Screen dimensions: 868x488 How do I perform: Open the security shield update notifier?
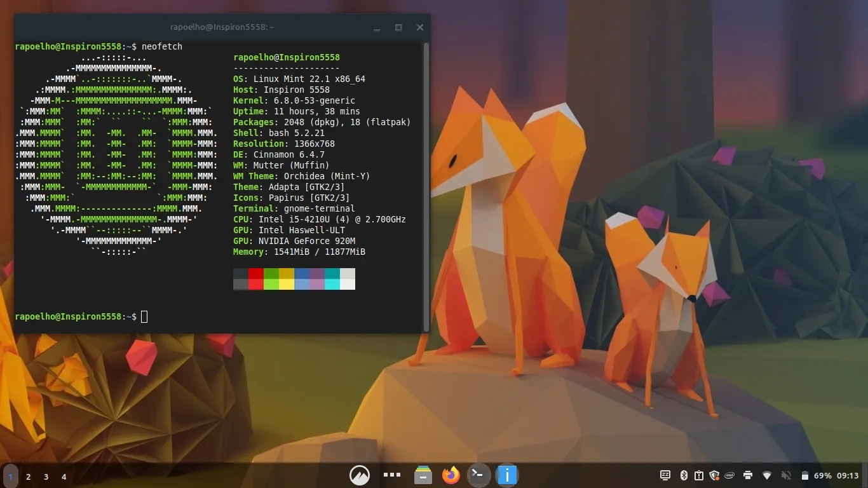click(714, 475)
